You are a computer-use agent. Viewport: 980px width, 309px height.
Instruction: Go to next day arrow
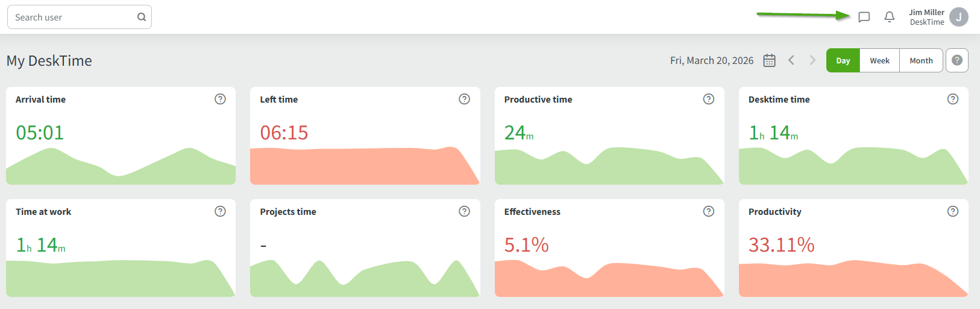coord(812,60)
